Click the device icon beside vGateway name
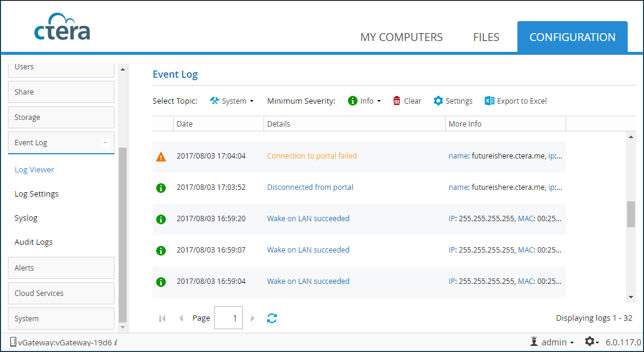Image resolution: width=644 pixels, height=352 pixels. click(x=13, y=342)
